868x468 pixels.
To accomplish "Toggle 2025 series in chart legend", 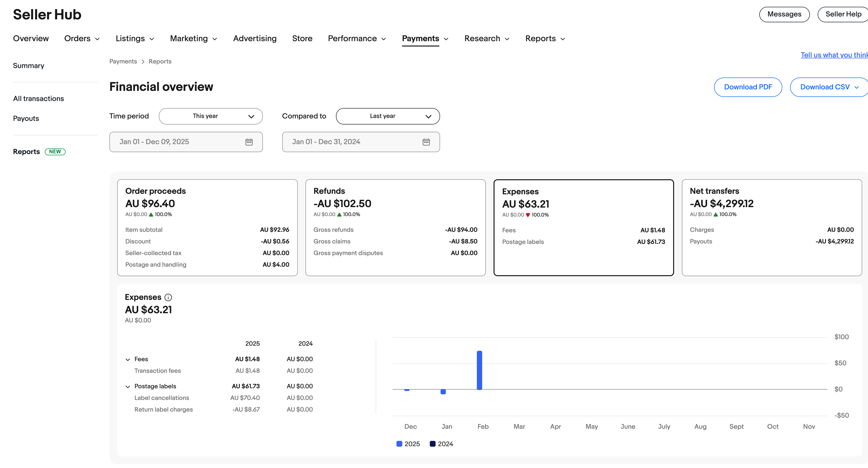I will [x=408, y=444].
